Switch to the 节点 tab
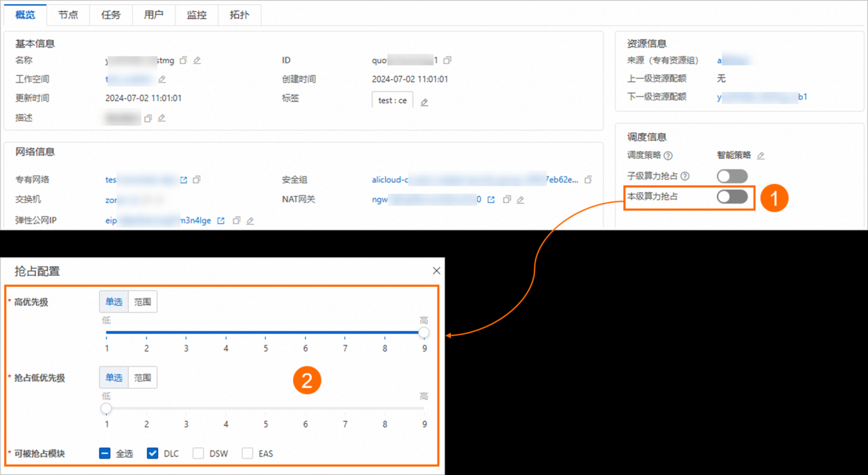 click(x=68, y=15)
